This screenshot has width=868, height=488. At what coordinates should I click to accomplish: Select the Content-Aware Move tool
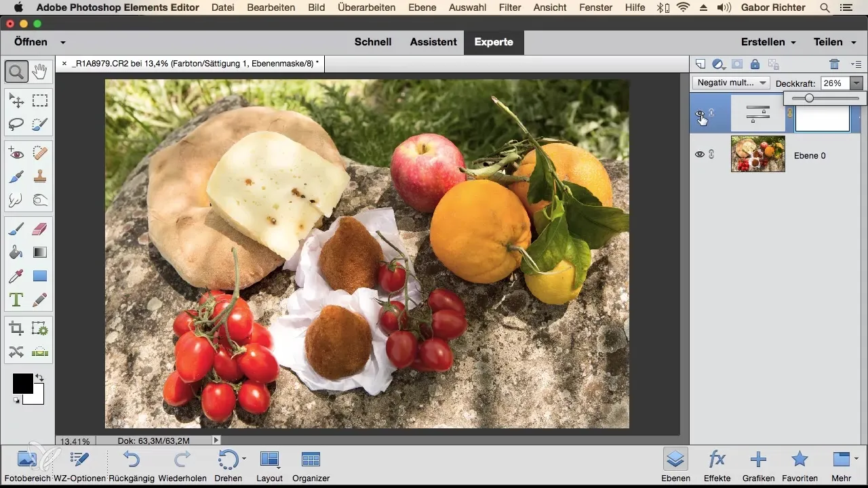coord(16,351)
